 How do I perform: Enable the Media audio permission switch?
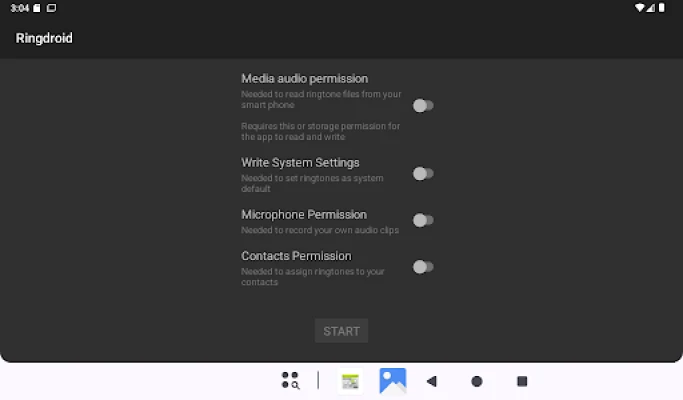click(423, 105)
